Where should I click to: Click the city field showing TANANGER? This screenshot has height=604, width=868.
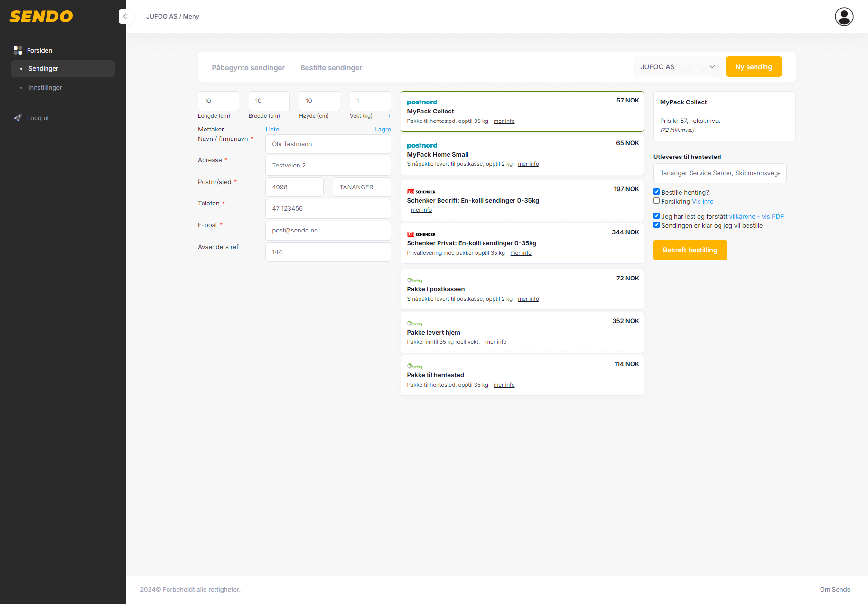point(362,187)
